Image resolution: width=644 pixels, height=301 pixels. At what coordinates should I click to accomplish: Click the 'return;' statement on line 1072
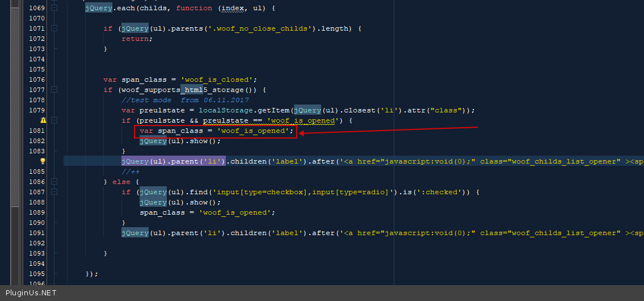tap(137, 39)
